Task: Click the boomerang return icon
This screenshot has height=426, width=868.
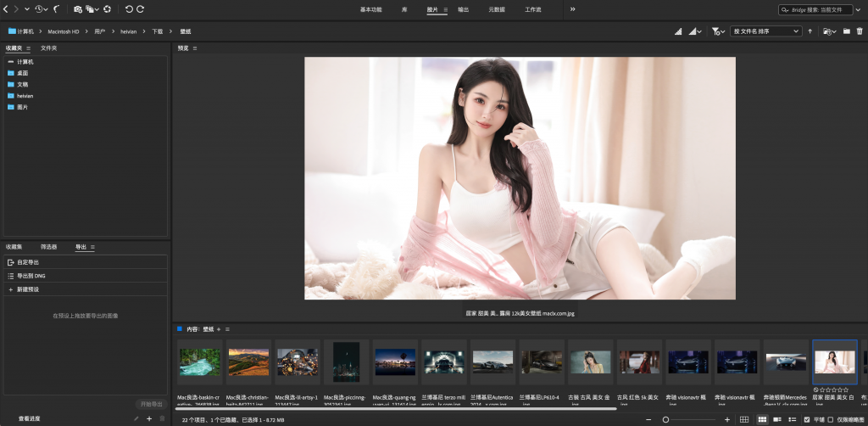Action: [57, 9]
